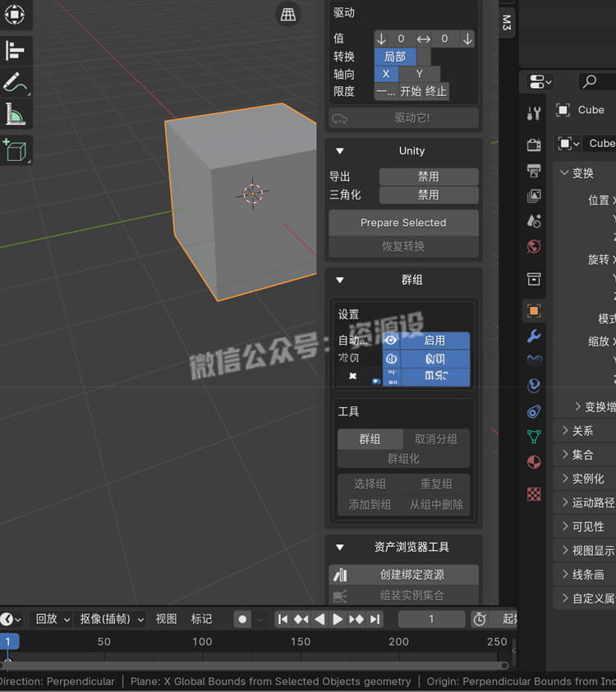Collapse the 资产浏览器工具 panel
616x692 pixels.
click(339, 548)
